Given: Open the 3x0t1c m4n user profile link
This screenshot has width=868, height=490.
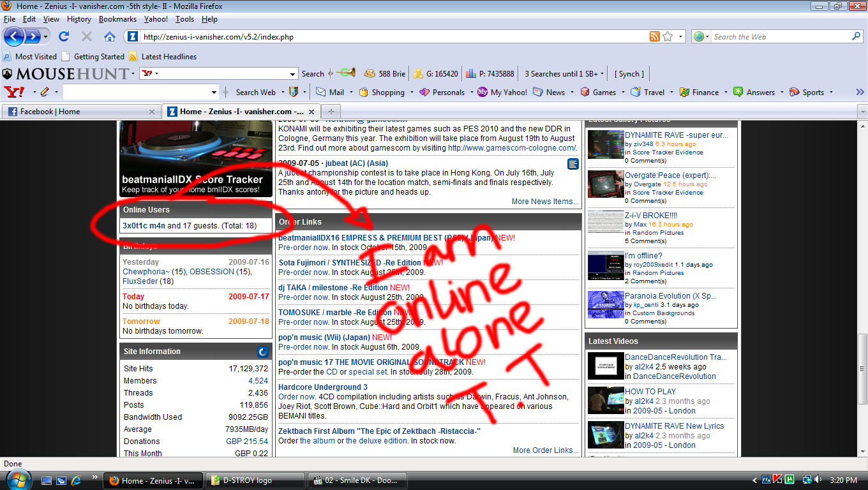Looking at the screenshot, I should (144, 225).
